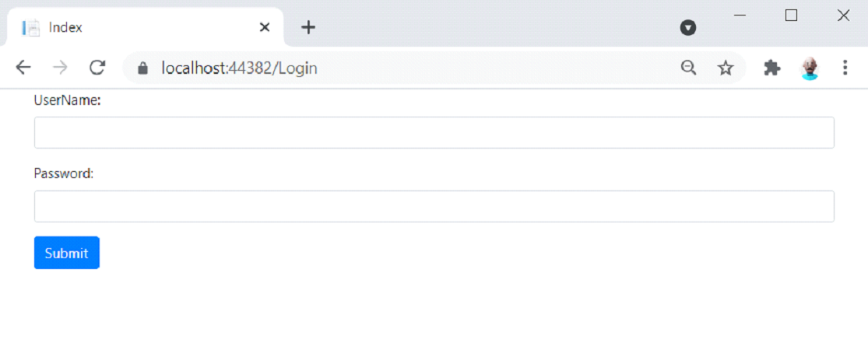Screen dimensions: 868x339
Task: Go back using the back arrow
Action: 23,68
